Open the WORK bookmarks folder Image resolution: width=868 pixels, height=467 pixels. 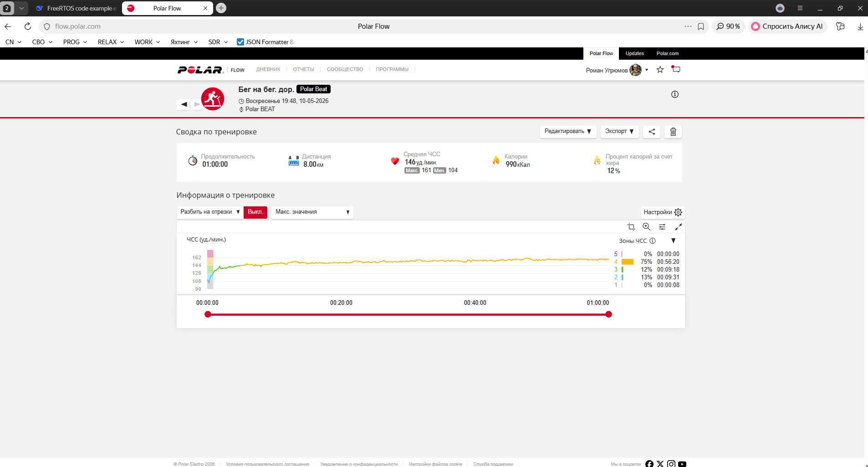point(147,42)
